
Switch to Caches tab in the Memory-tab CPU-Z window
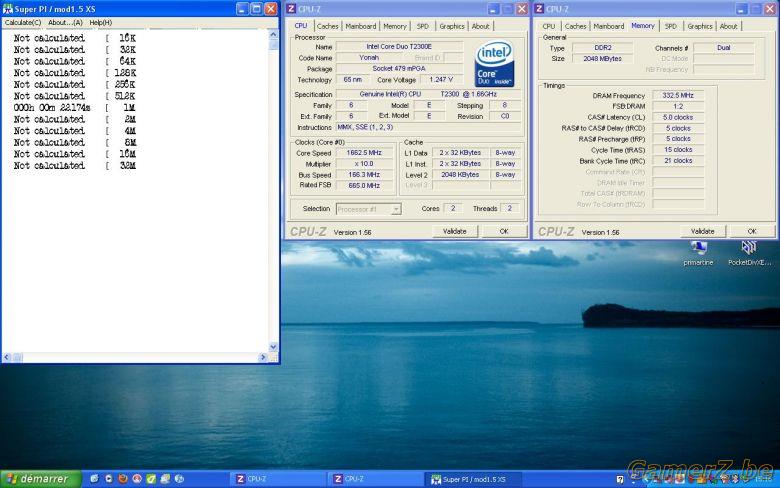[576, 26]
